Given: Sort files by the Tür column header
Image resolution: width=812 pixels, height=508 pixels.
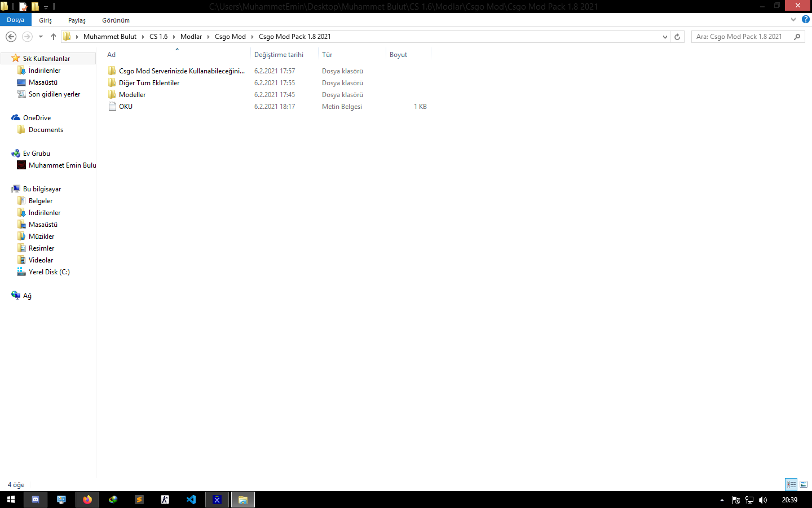Looking at the screenshot, I should (352, 55).
